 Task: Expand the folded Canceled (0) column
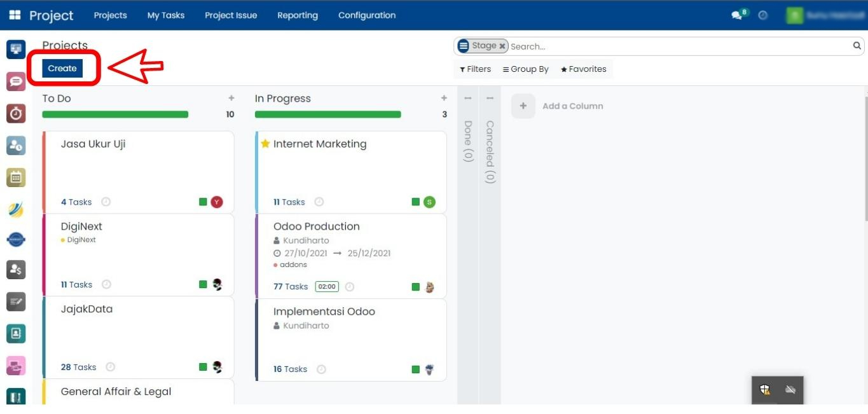click(490, 151)
